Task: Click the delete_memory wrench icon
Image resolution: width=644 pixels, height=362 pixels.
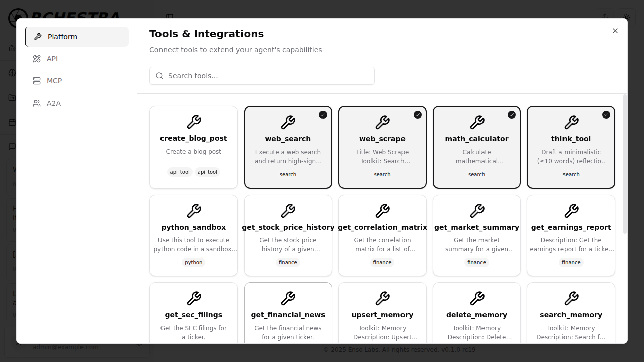Action: tap(476, 298)
